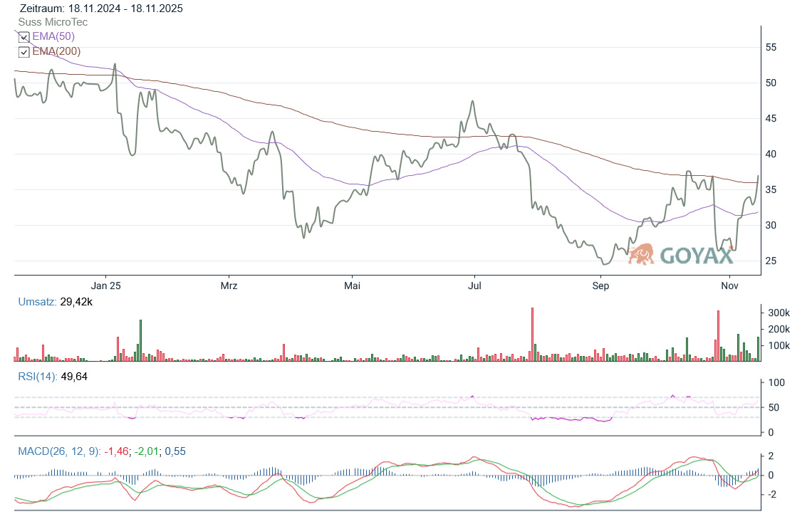Screen dimensions: 812x514
Task: Click the Mai x-axis marker
Action: coord(352,286)
